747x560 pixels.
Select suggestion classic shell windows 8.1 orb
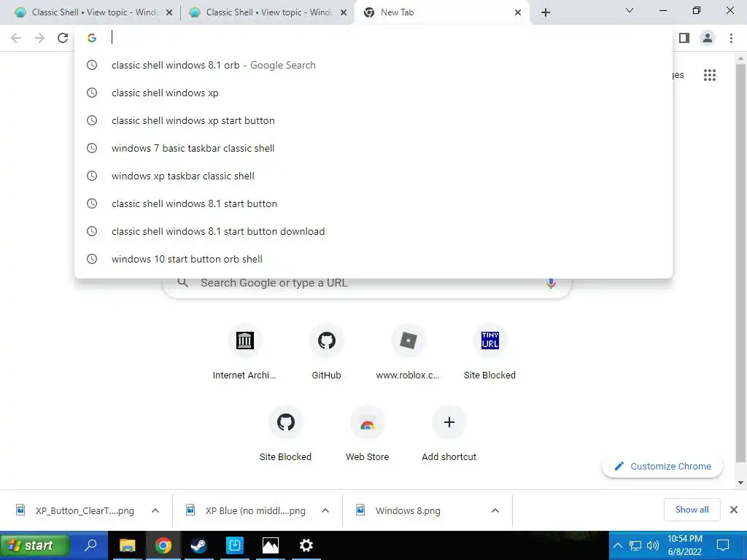point(373,65)
